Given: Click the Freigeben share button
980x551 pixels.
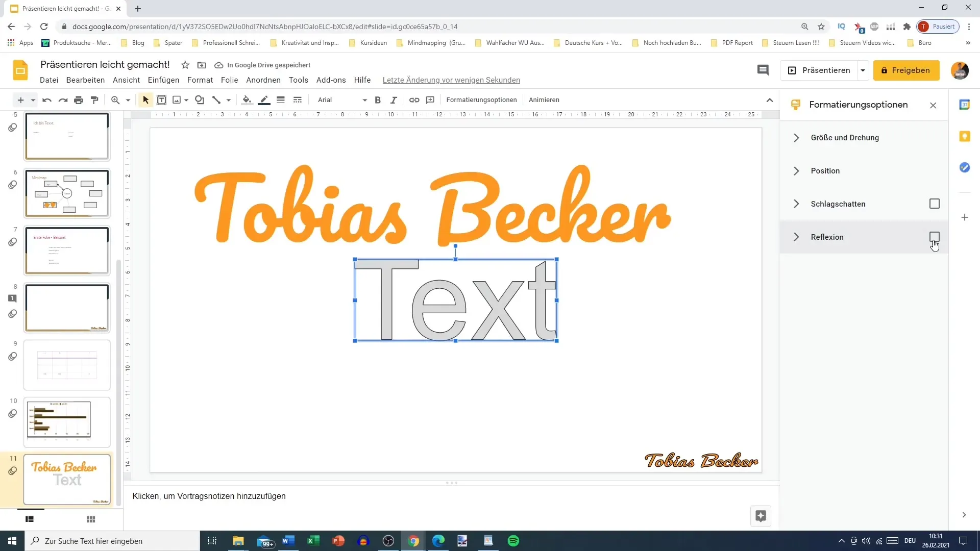Looking at the screenshot, I should tap(906, 70).
